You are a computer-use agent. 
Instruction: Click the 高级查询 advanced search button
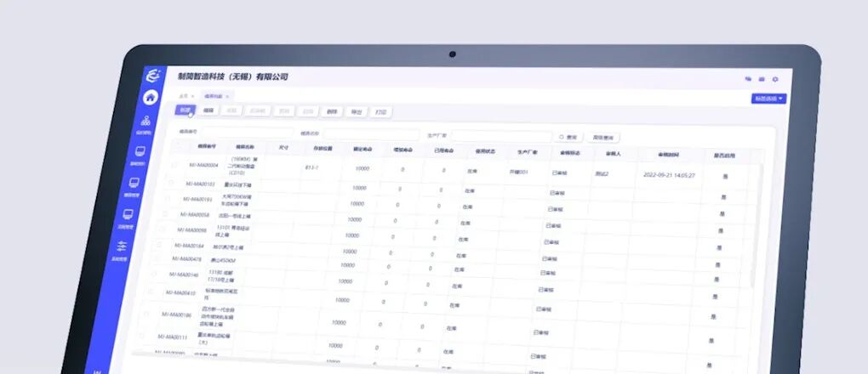[602, 137]
